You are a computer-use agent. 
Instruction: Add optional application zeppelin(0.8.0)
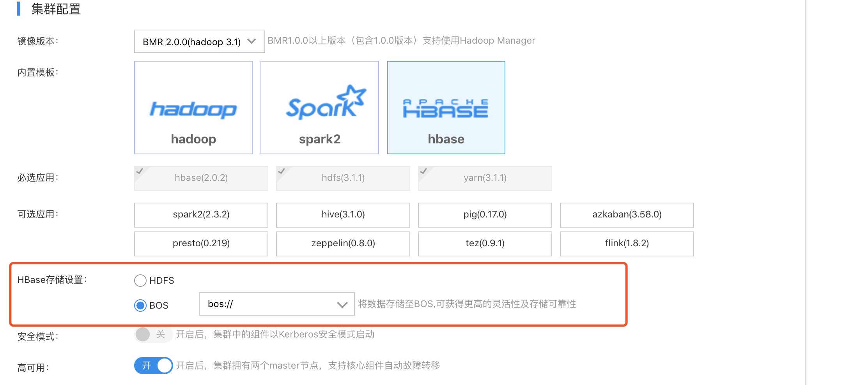[x=343, y=244]
